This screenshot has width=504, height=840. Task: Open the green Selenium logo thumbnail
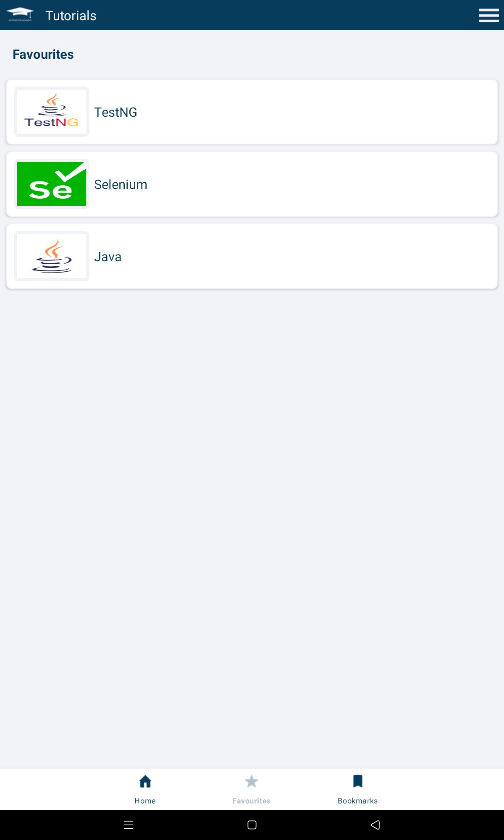52,184
